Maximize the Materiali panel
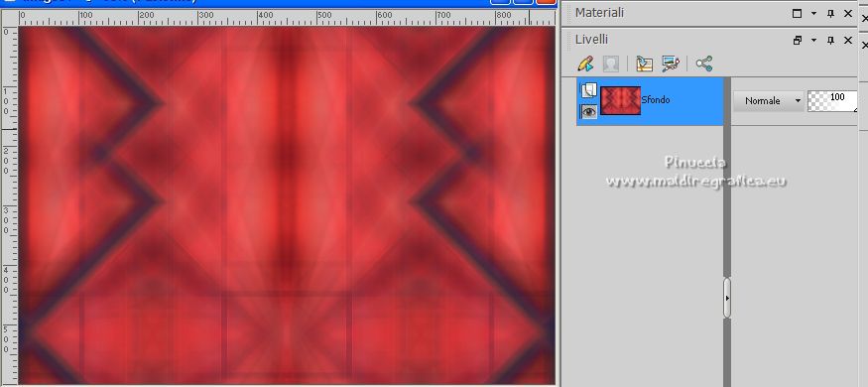 click(x=798, y=14)
